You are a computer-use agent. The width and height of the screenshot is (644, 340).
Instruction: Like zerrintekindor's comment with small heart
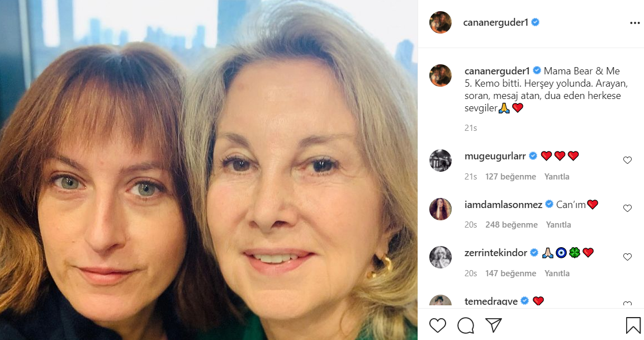(x=627, y=257)
